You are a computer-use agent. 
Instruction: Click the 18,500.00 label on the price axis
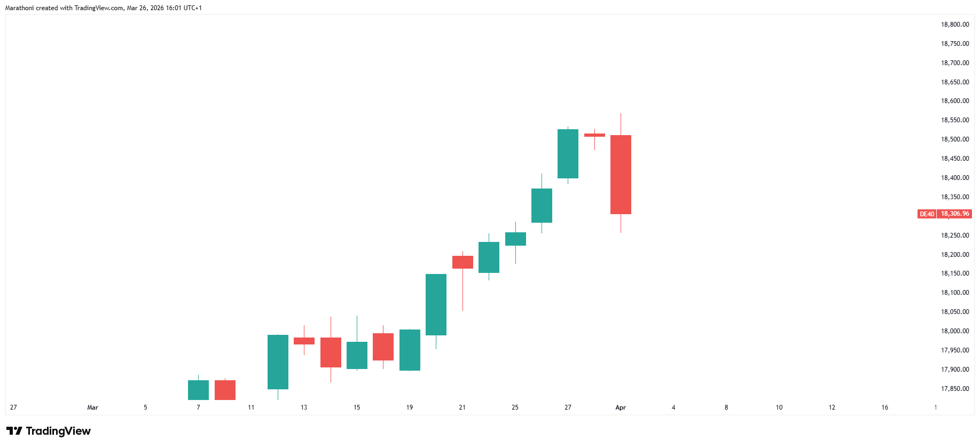(x=954, y=139)
